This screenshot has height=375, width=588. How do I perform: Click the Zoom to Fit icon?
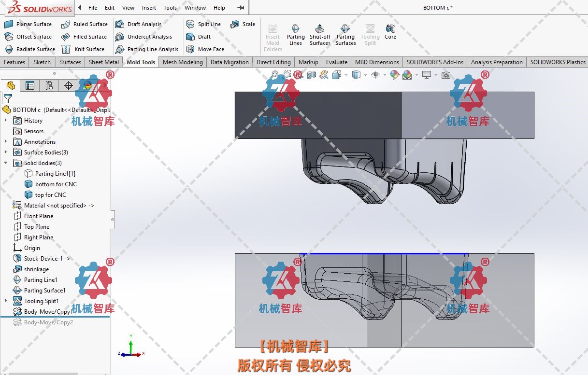275,75
